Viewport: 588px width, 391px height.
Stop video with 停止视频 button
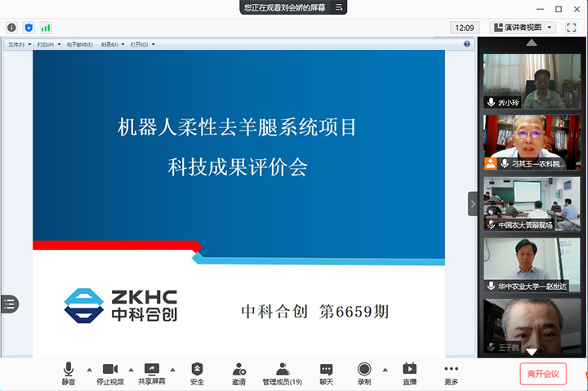pos(110,373)
